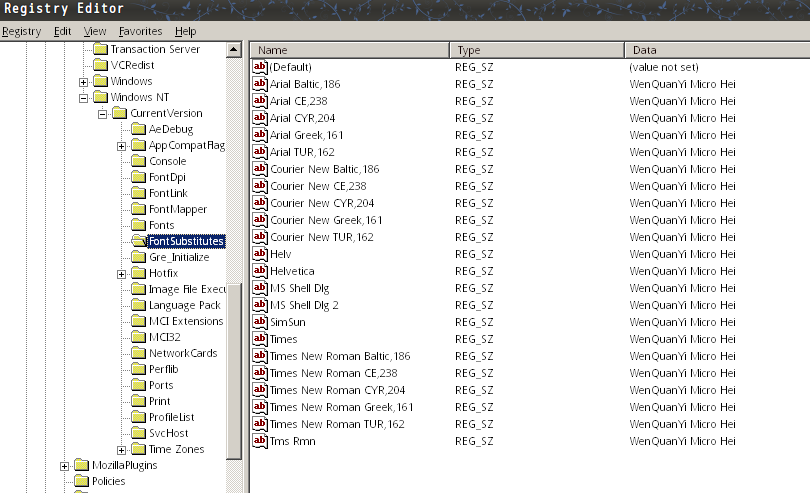This screenshot has height=493, width=810.
Task: Click the string icon for Helv
Action: pyautogui.click(x=260, y=254)
